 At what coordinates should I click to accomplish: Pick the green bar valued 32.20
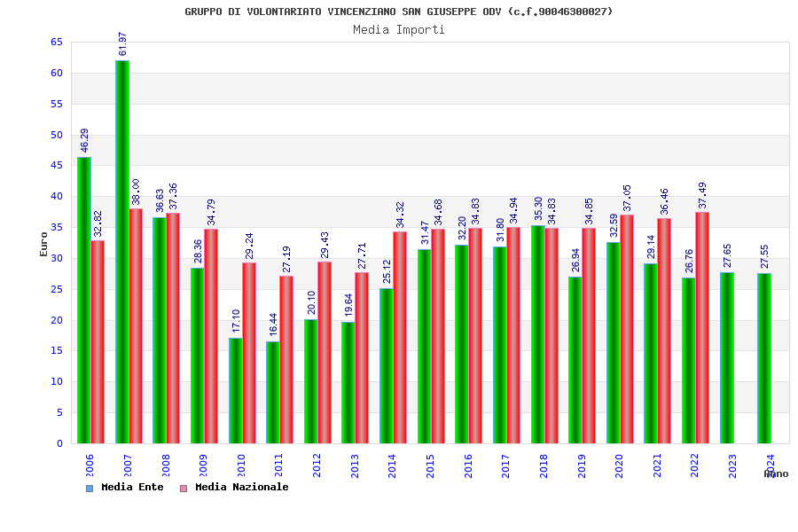coord(462,344)
